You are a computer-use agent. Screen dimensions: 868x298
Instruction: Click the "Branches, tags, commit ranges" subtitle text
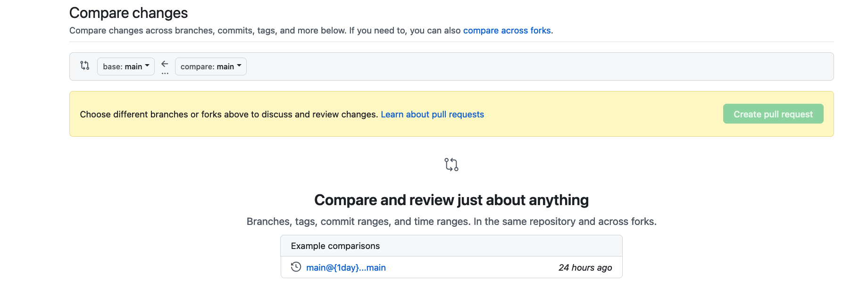(451, 222)
